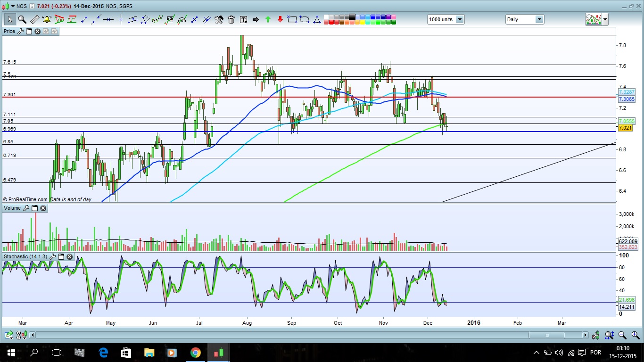Click the alert bell icon
The width and height of the screenshot is (644, 362).
click(47, 19)
